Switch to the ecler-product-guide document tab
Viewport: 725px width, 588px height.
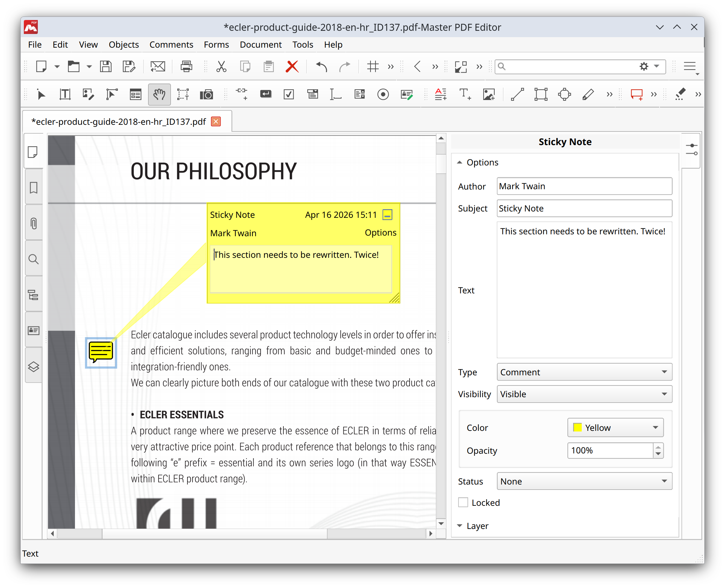pos(119,121)
